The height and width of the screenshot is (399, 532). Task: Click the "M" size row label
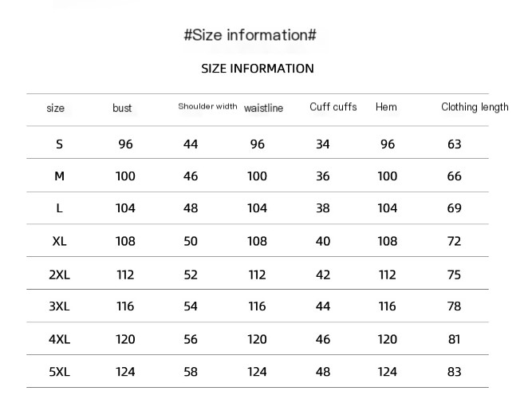tap(59, 176)
